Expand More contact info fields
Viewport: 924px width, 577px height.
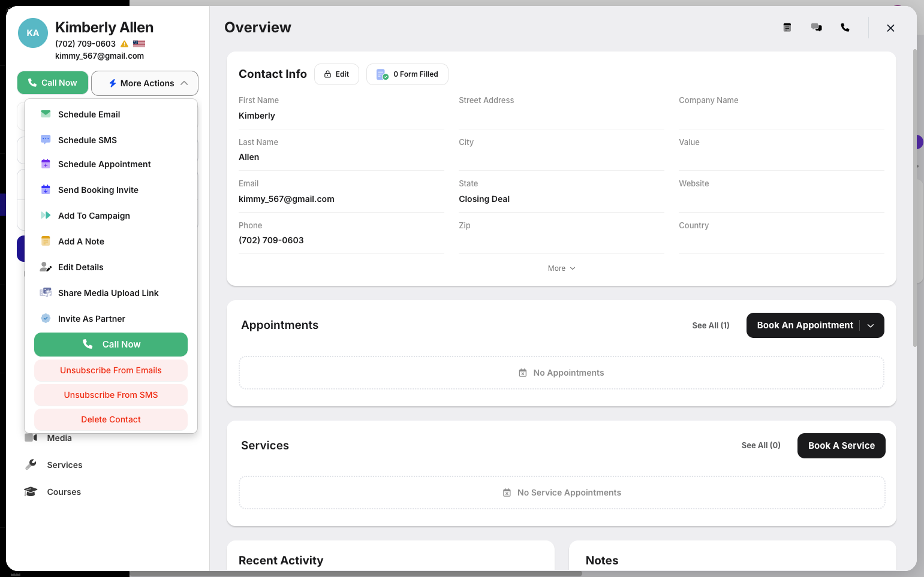(x=561, y=268)
